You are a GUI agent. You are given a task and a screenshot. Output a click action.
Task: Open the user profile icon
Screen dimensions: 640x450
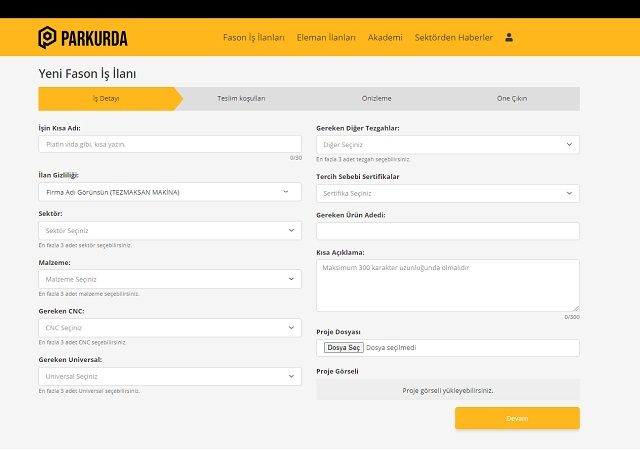click(509, 38)
